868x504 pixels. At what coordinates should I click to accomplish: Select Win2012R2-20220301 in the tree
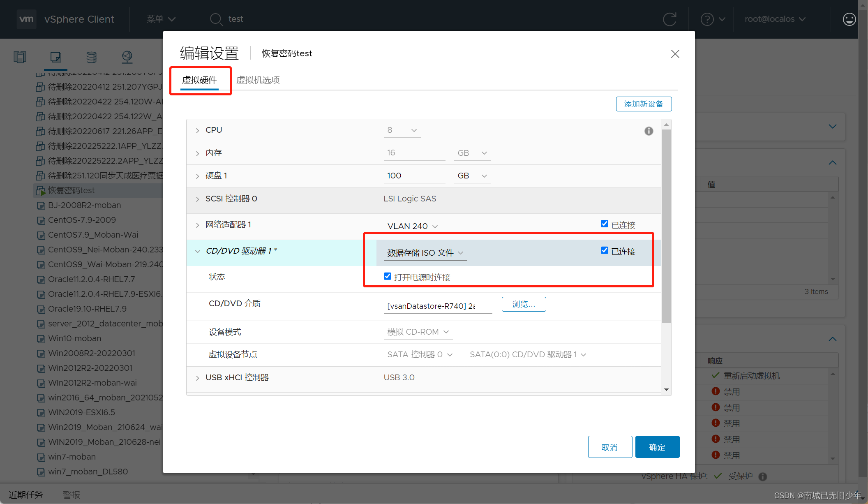(x=90, y=368)
